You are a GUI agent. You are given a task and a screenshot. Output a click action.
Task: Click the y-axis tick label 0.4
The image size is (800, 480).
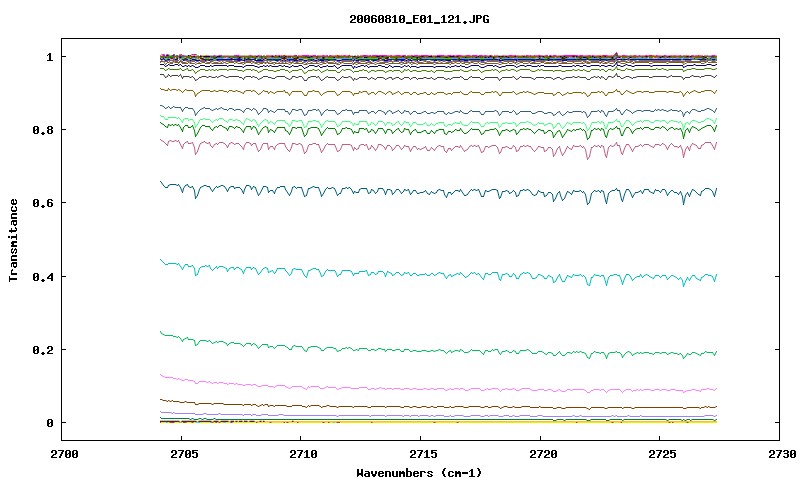point(43,276)
